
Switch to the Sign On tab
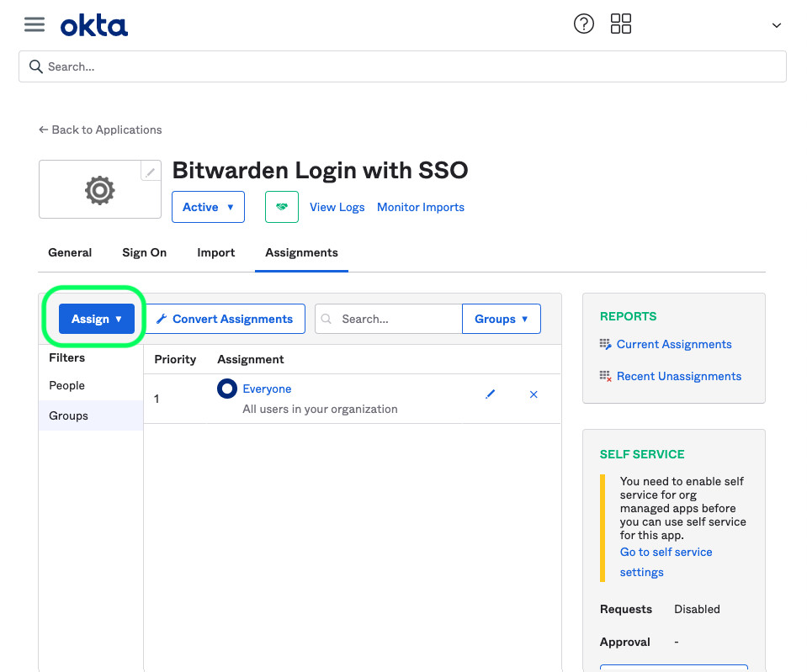point(145,252)
